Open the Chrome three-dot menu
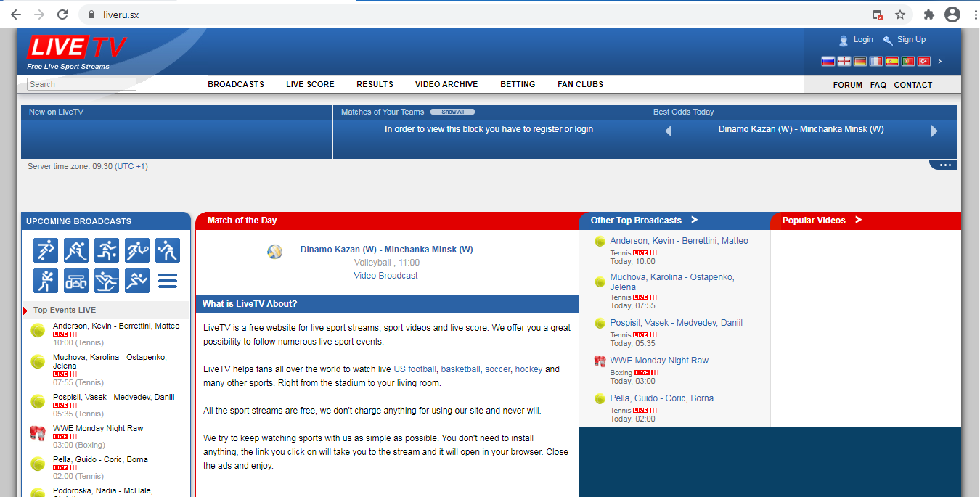Viewport: 980px width, 497px height. tap(974, 15)
